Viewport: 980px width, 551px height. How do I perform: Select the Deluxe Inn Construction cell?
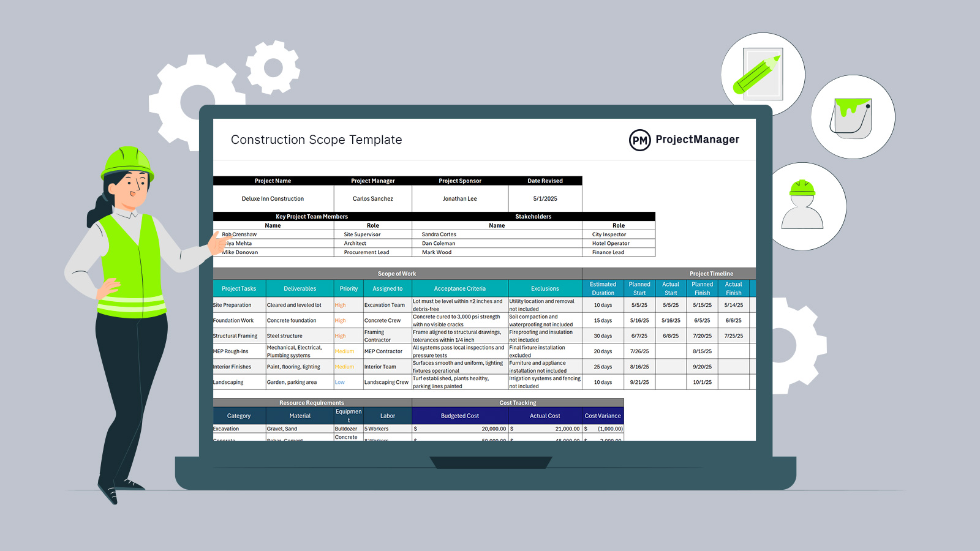273,199
